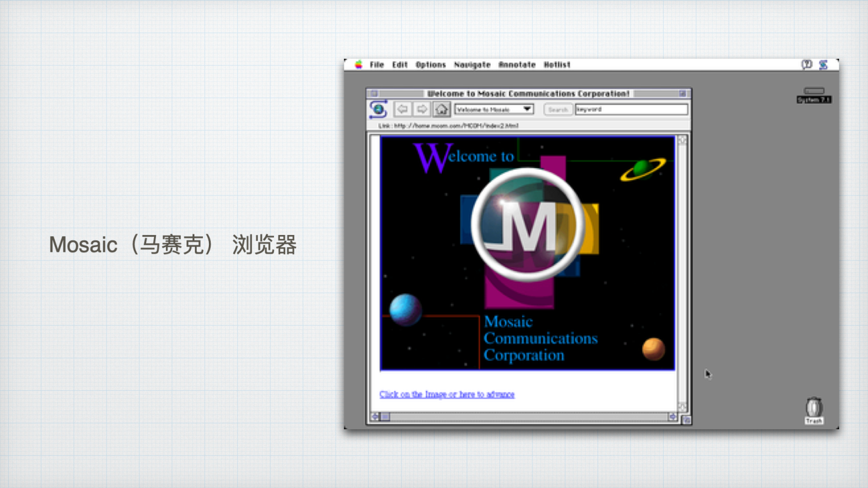The width and height of the screenshot is (868, 488).
Task: Open the 'Welcome to Mosaic' history dropdown
Action: tap(494, 109)
